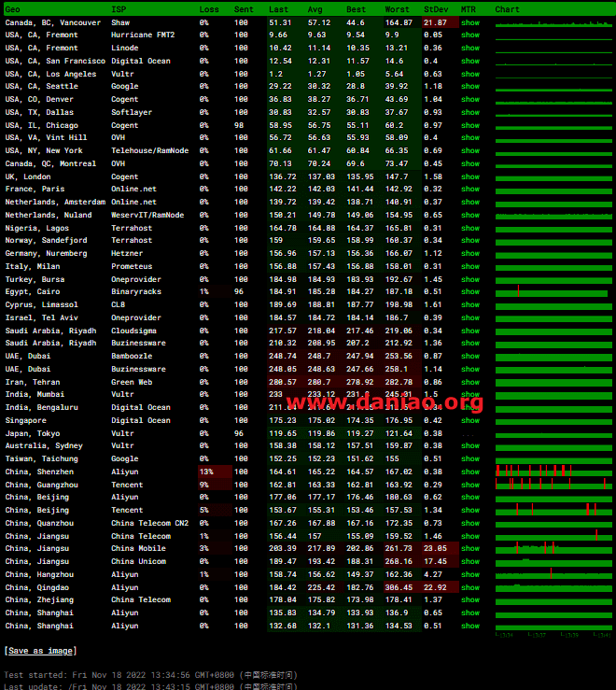Click 'show' for Egypt, Cairo Binaryracks
616x690 pixels.
point(469,291)
